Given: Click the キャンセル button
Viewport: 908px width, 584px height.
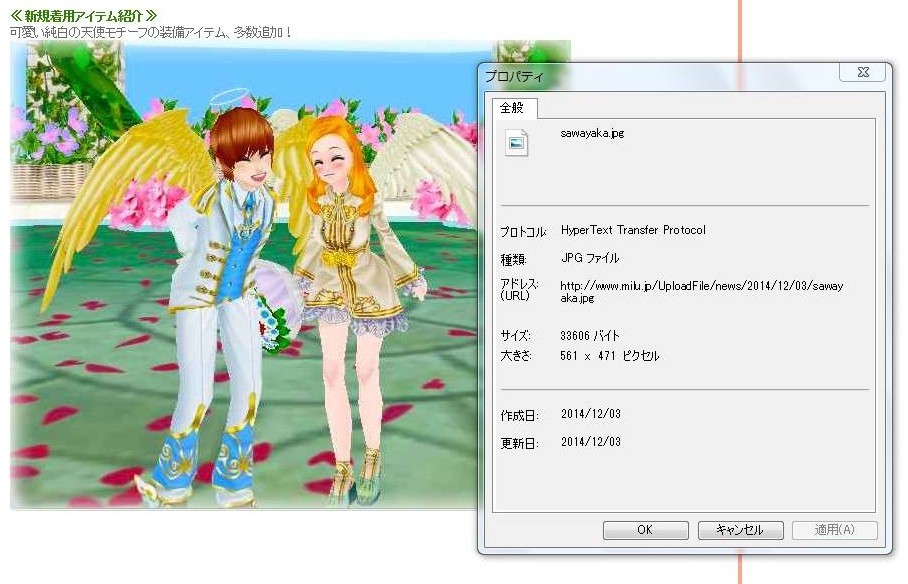Looking at the screenshot, I should (740, 530).
